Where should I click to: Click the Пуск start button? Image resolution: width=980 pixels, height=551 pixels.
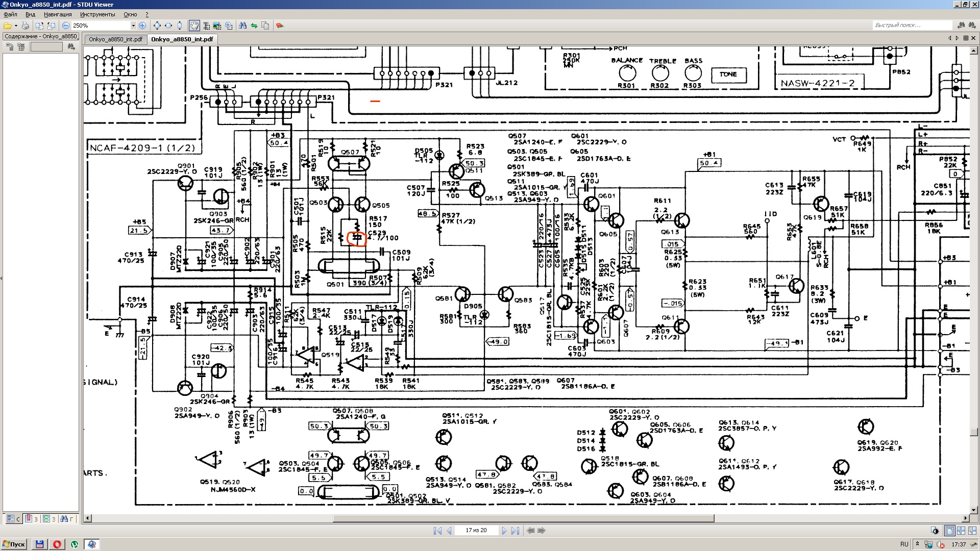[14, 544]
